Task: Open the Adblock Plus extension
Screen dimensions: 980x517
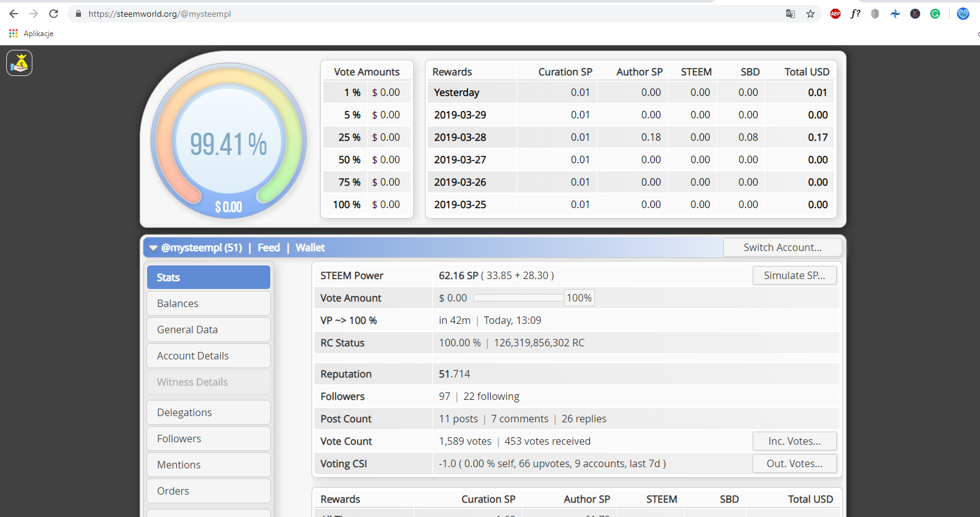Action: tap(835, 14)
